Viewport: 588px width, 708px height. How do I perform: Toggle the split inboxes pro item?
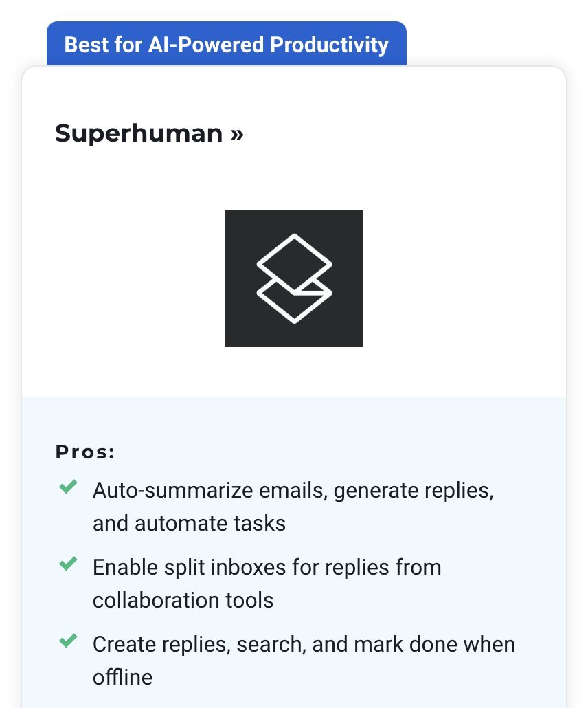(267, 584)
